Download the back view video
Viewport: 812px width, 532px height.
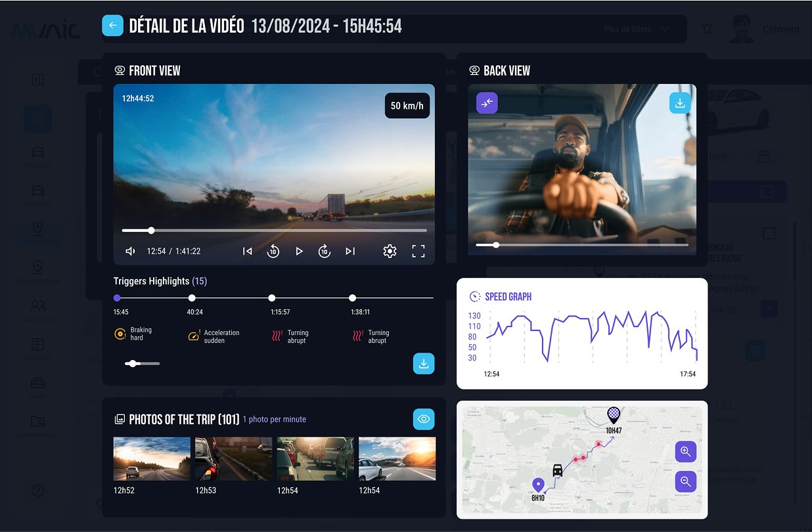(680, 103)
